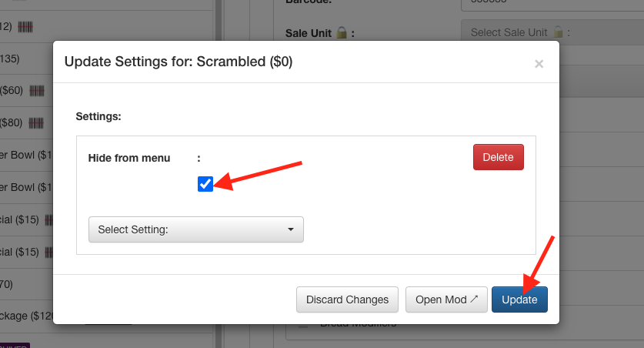The image size is (644, 348).
Task: Click the purple badge at list bottom
Action: point(14,345)
